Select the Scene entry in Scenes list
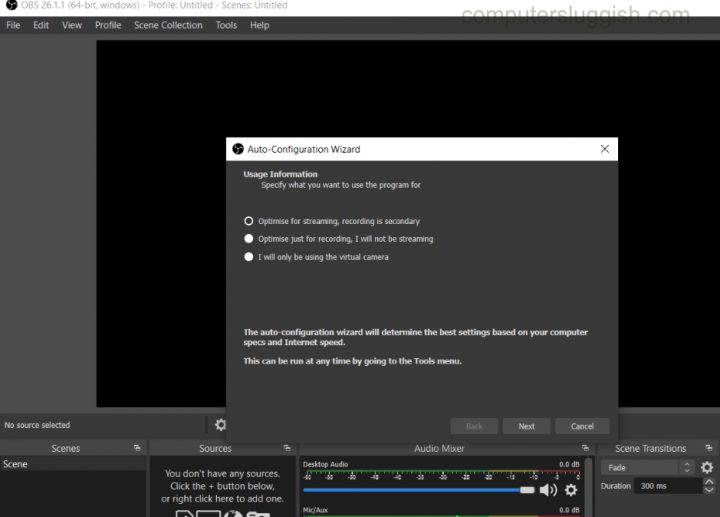Image resolution: width=720 pixels, height=517 pixels. coord(73,464)
